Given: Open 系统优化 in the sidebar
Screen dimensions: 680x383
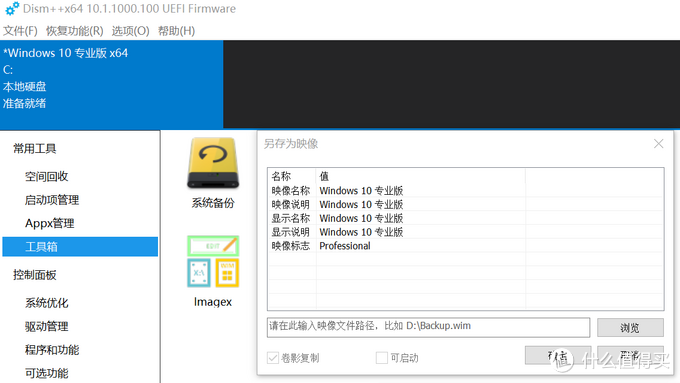Looking at the screenshot, I should 47,303.
